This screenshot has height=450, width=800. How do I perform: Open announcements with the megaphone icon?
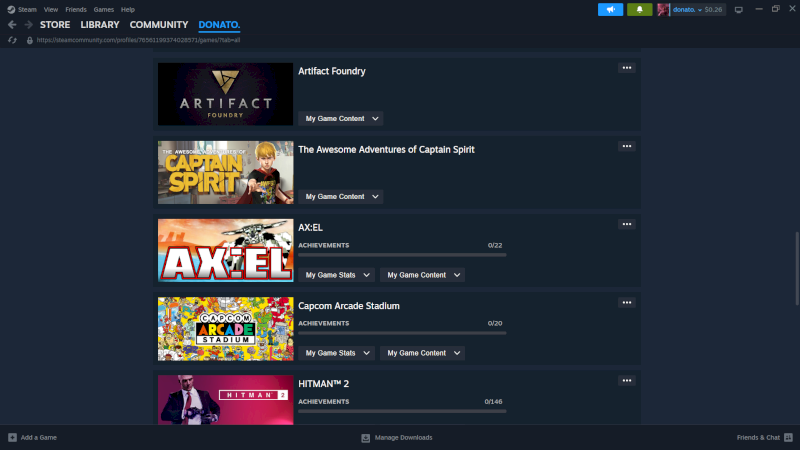[x=610, y=9]
